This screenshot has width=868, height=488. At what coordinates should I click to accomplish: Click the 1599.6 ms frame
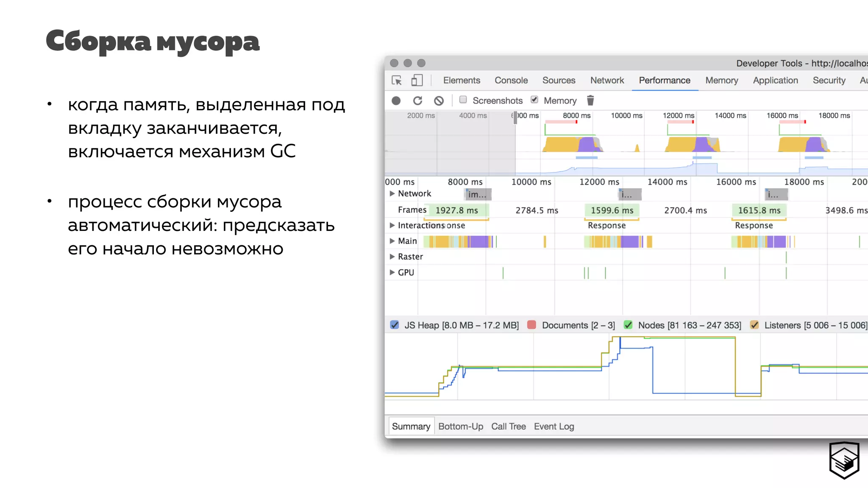tap(612, 210)
